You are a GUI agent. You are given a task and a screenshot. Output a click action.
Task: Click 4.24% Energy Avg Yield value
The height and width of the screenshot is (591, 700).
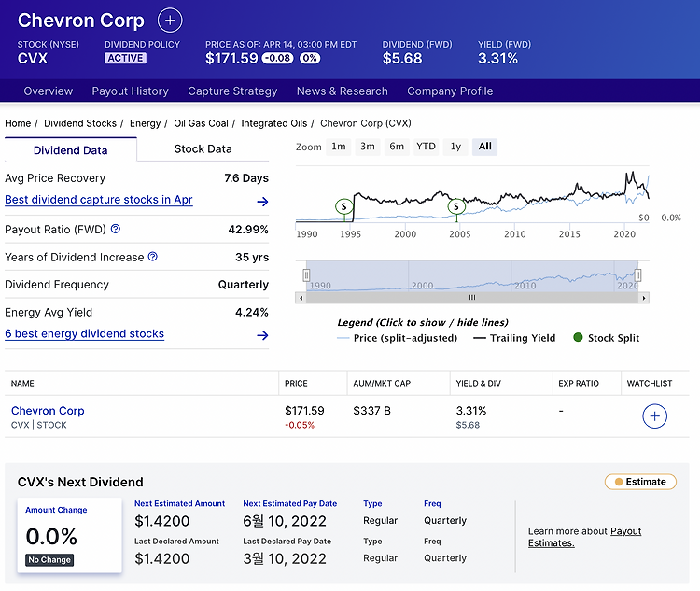pyautogui.click(x=252, y=312)
